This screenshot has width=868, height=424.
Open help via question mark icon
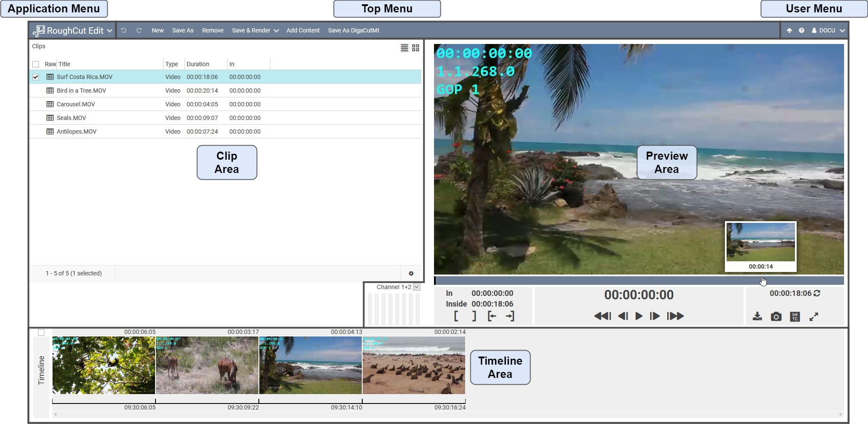pyautogui.click(x=801, y=30)
